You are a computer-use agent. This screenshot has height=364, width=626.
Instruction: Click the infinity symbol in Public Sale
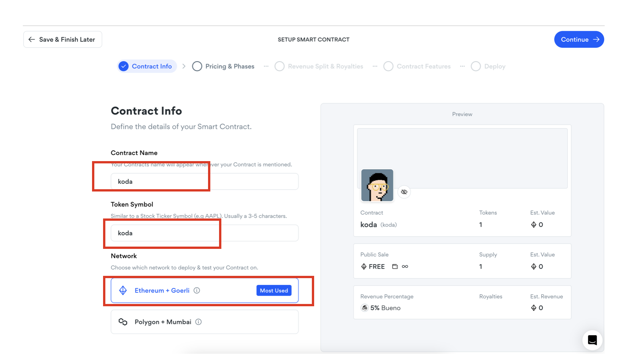pos(405,267)
